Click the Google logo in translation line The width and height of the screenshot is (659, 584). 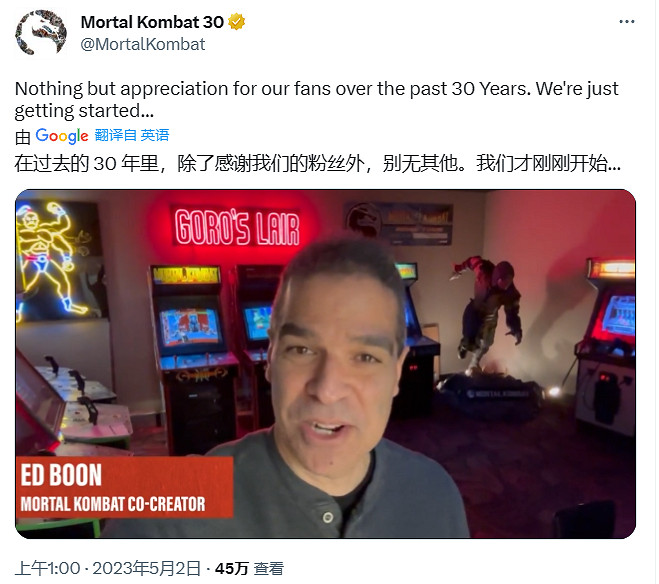(x=62, y=136)
